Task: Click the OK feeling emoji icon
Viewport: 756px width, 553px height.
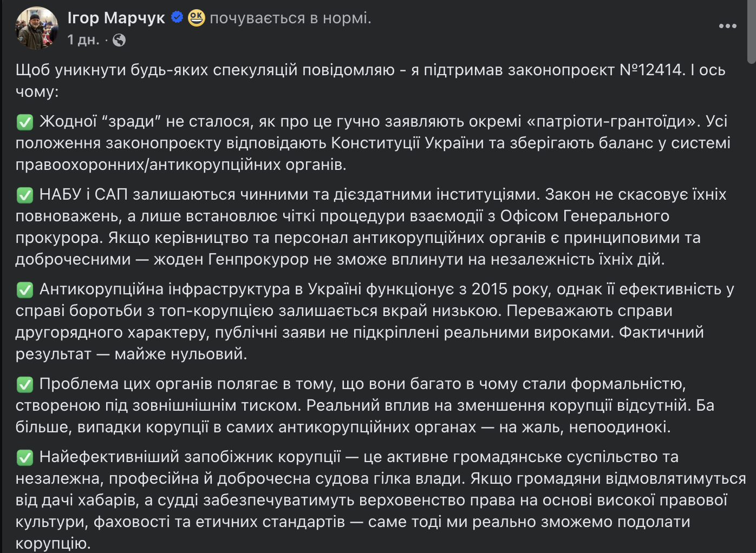Action: pyautogui.click(x=197, y=18)
